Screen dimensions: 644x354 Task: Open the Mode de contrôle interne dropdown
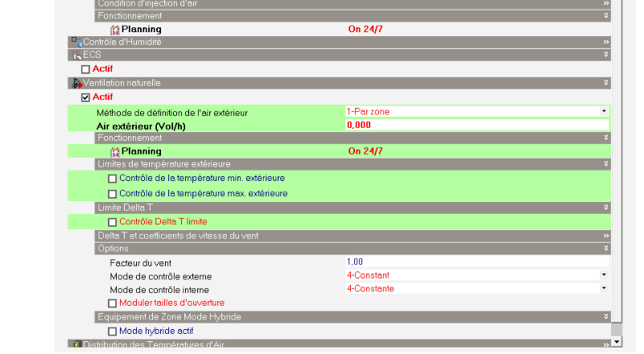[x=604, y=288]
